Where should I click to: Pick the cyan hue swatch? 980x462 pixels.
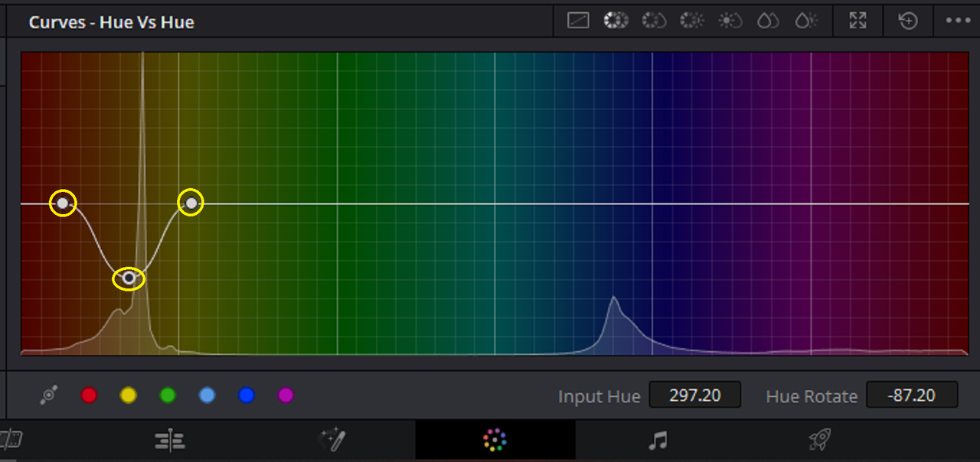(x=207, y=395)
